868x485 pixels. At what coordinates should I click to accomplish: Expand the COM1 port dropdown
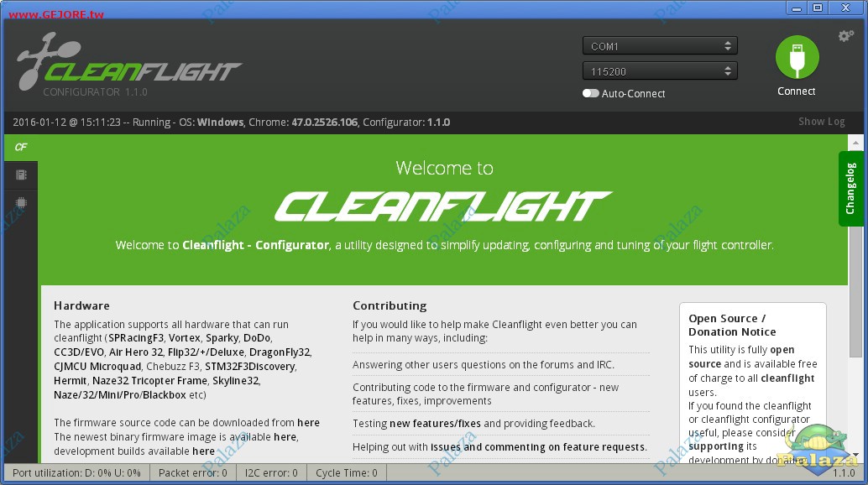pos(660,46)
